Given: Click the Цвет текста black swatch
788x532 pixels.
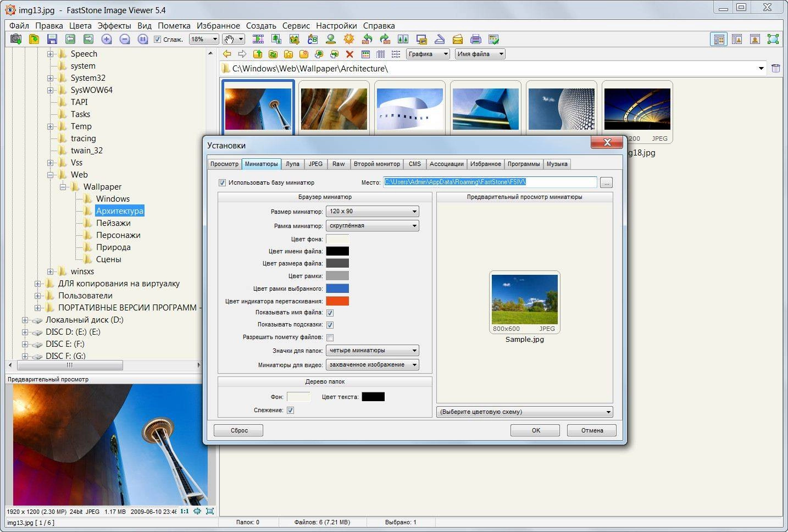Looking at the screenshot, I should click(x=373, y=396).
